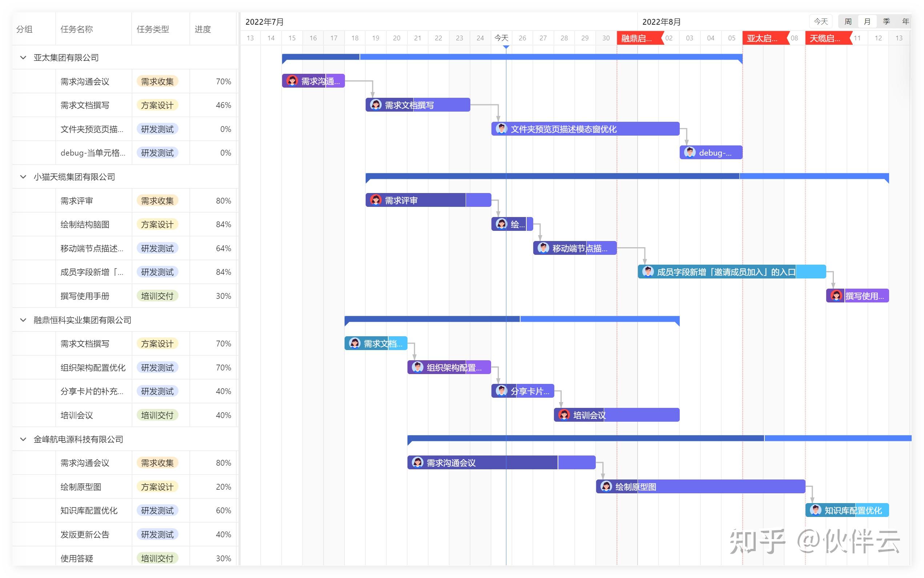Click the 融鼎启... milestone flag
The width and height of the screenshot is (924, 578).
[640, 38]
